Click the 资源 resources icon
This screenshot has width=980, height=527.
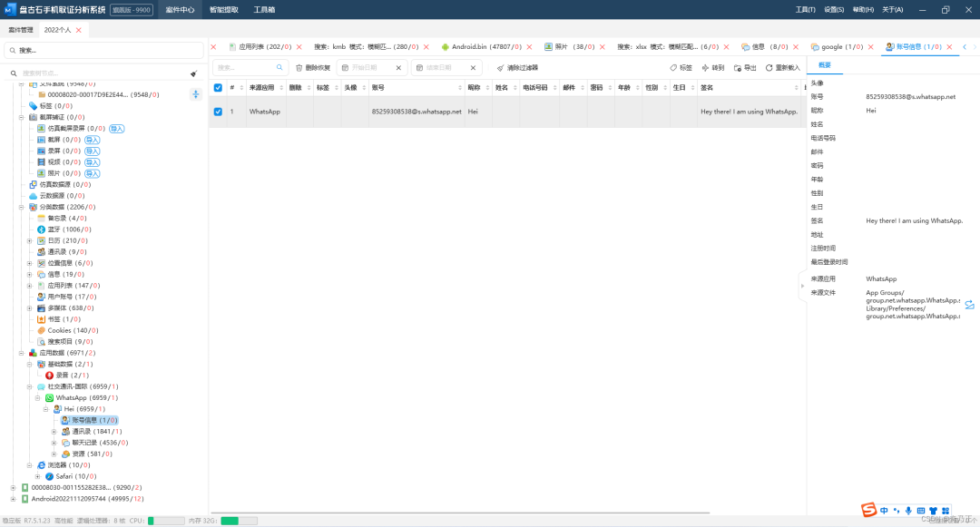65,454
